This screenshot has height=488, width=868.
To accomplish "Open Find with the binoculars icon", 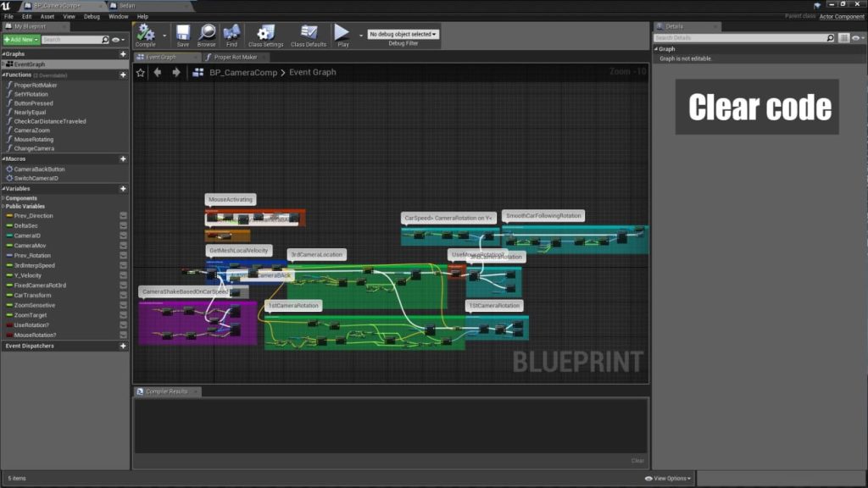I will click(231, 34).
